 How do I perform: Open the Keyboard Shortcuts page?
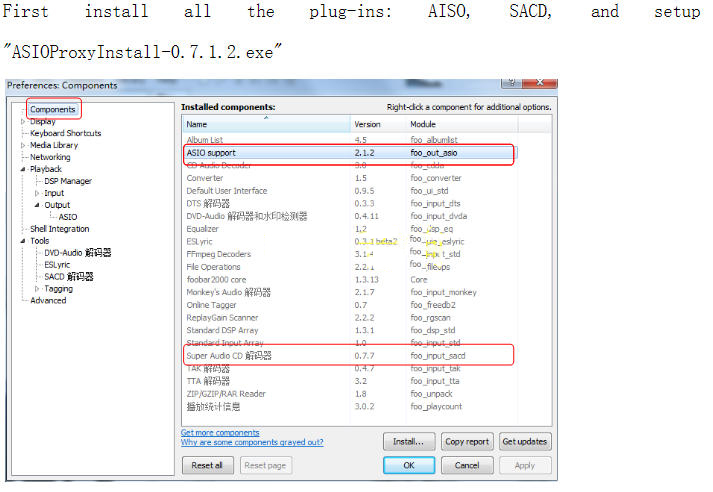coord(65,133)
